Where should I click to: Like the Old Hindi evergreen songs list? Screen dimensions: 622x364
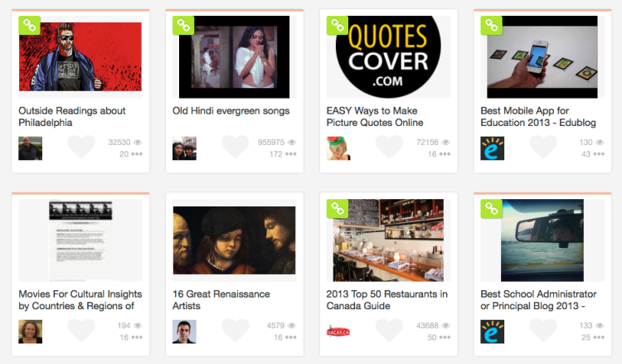point(236,147)
